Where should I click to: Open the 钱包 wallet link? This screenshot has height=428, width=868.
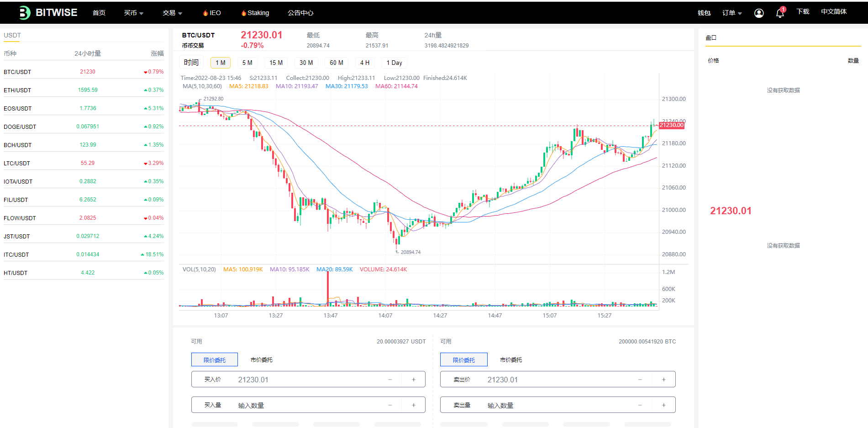pos(704,13)
